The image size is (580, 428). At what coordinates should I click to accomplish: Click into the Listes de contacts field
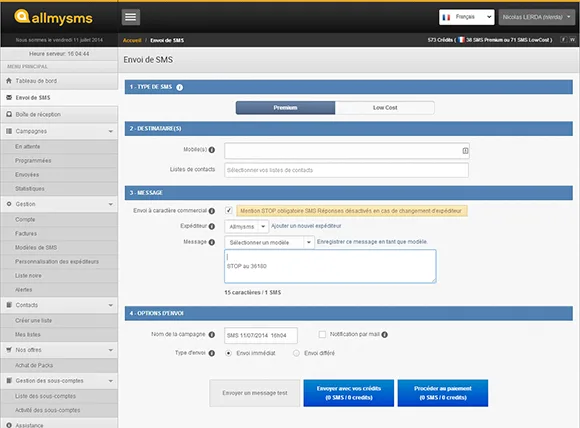(x=346, y=170)
